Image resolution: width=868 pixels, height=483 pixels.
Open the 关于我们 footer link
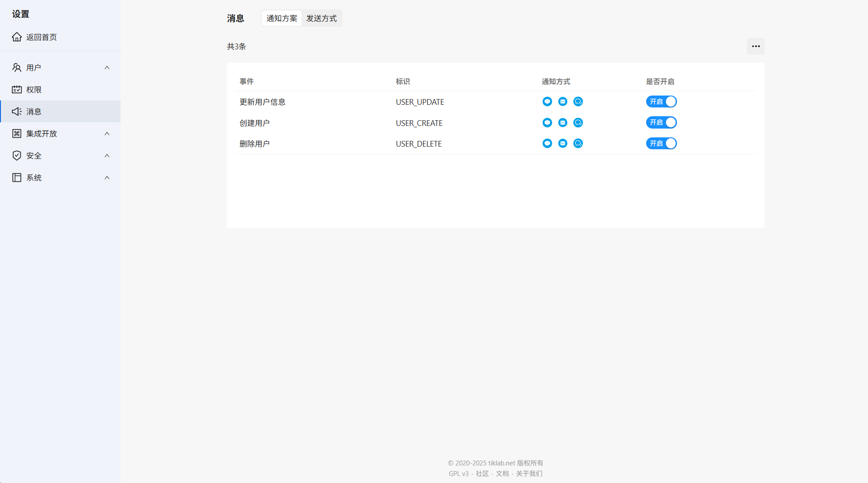click(529, 474)
